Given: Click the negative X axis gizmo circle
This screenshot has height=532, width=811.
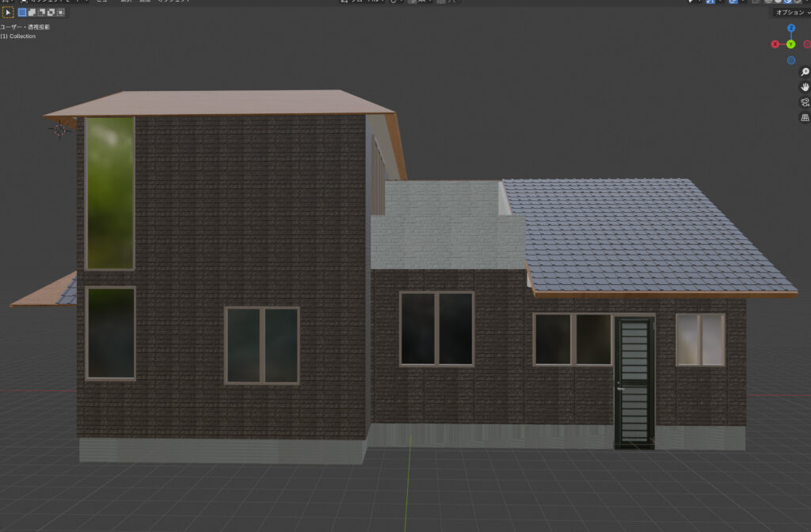Looking at the screenshot, I should [807, 44].
